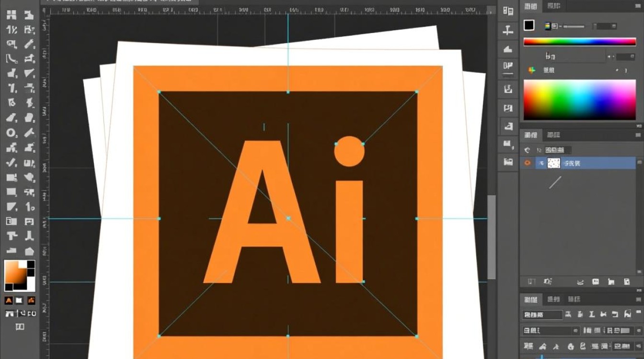Click the large color spectrum picker field
This screenshot has height=359, width=644.
tap(579, 100)
